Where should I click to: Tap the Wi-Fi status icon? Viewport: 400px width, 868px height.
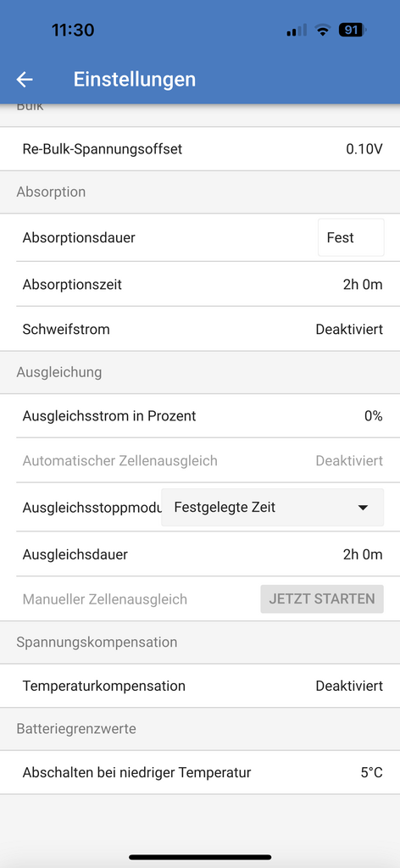(x=322, y=30)
